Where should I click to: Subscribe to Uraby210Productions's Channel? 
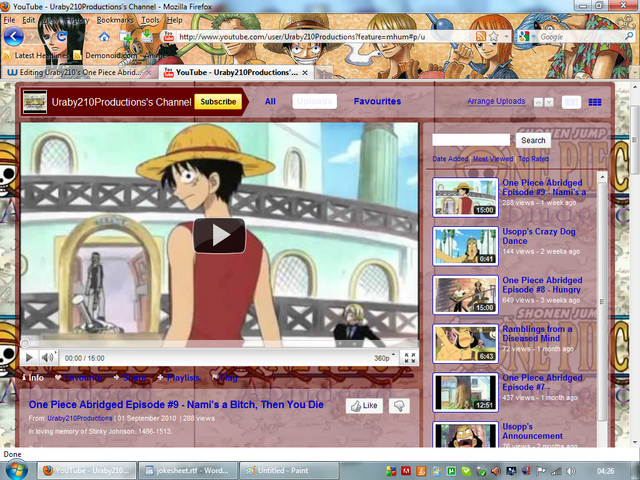[x=218, y=102]
